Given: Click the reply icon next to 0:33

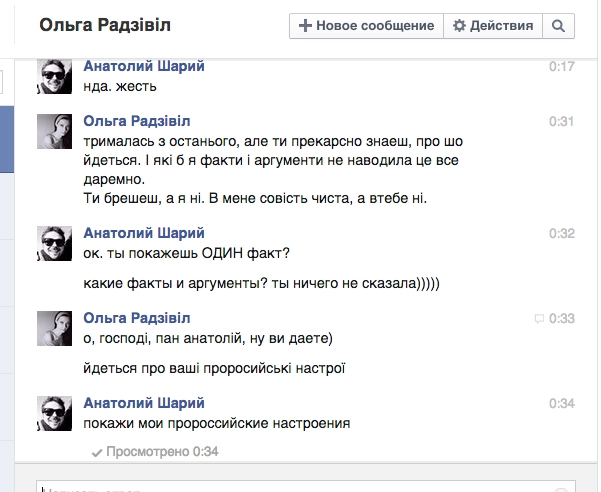Looking at the screenshot, I should pyautogui.click(x=540, y=319).
